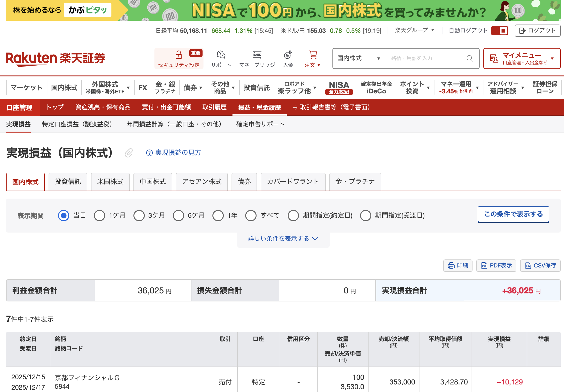The image size is (564, 392).
Task: Expand the マイメニュー dropdown
Action: [522, 58]
